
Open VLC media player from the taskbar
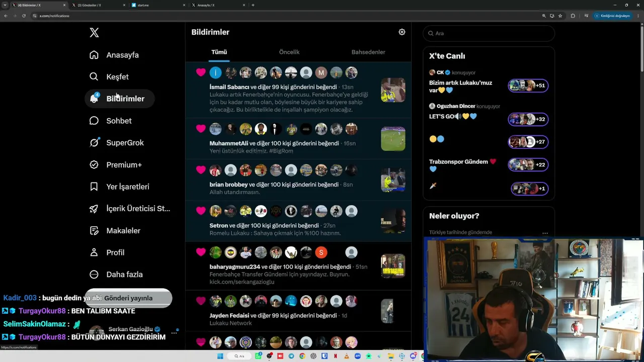click(347, 356)
